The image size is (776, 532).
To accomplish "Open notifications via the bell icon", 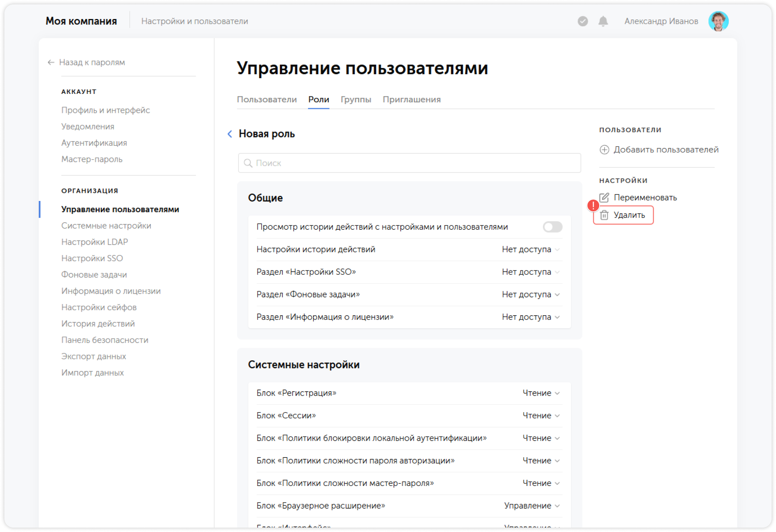I will point(603,21).
